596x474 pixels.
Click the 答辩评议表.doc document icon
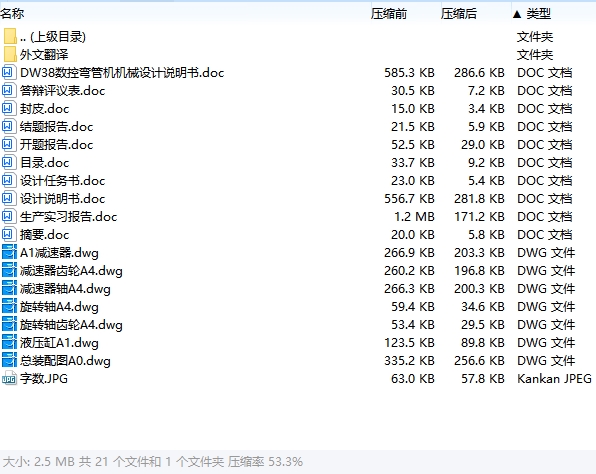(9, 90)
